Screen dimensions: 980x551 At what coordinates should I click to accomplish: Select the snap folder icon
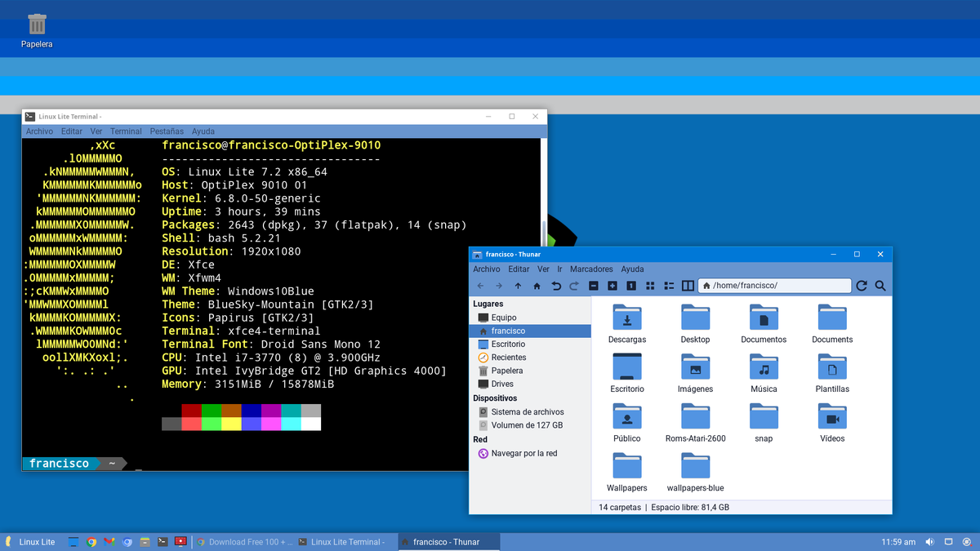[x=764, y=416]
